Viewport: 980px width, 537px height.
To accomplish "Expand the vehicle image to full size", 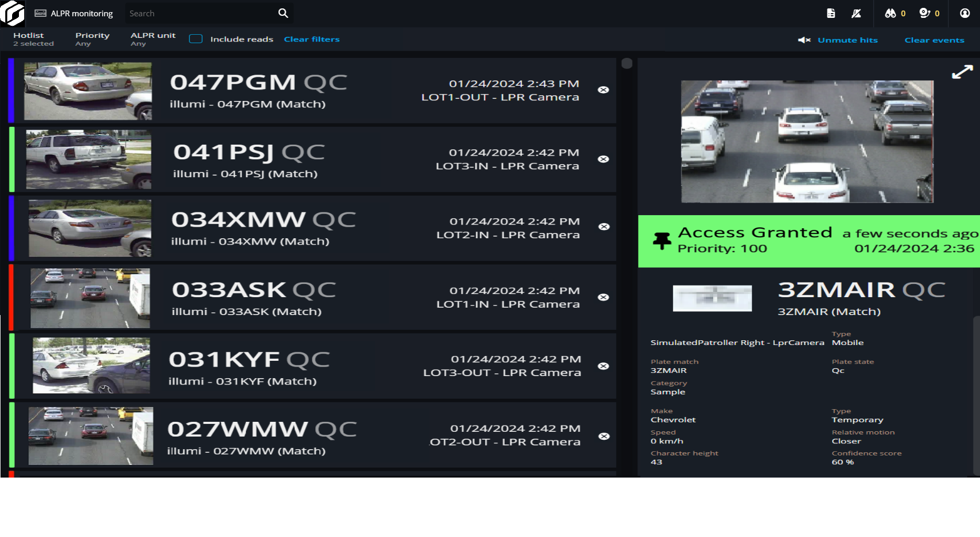I will (x=962, y=72).
